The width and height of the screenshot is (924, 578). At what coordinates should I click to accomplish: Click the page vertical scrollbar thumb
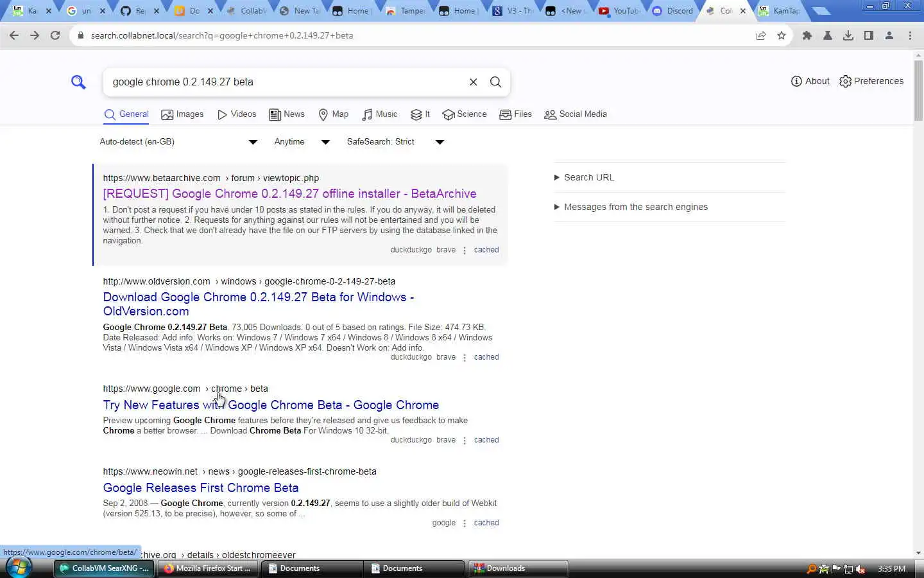point(918,91)
